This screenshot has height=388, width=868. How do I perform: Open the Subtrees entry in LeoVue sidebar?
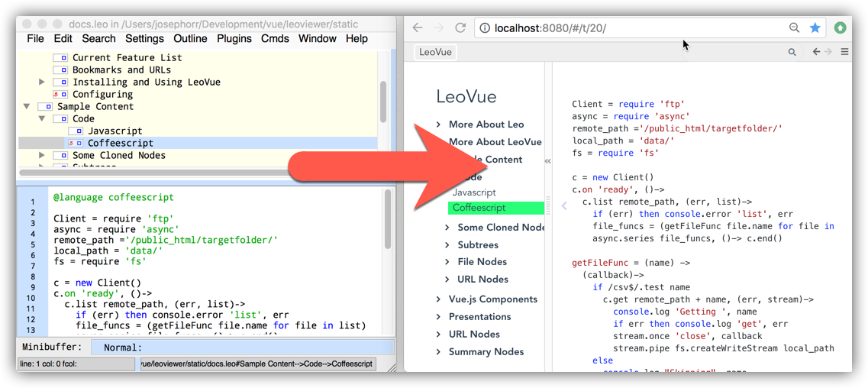click(478, 244)
